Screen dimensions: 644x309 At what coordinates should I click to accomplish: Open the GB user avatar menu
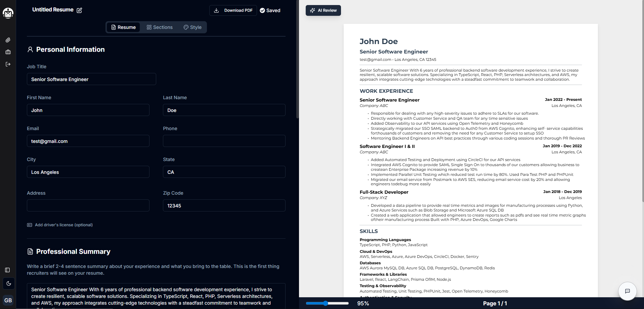[8, 300]
